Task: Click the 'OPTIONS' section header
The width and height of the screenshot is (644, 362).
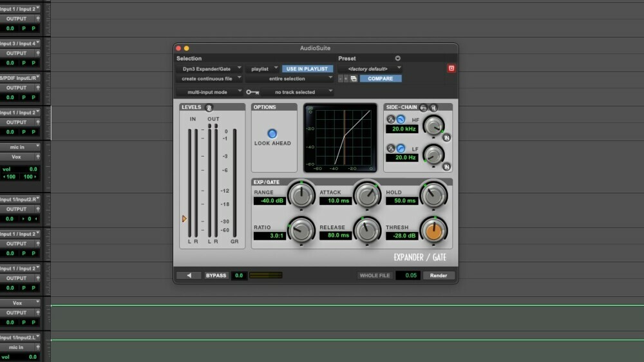Action: [x=265, y=107]
